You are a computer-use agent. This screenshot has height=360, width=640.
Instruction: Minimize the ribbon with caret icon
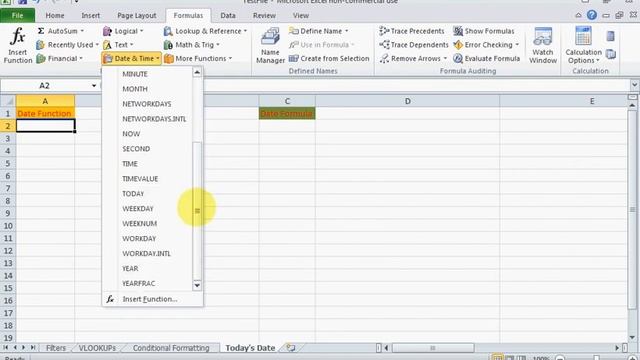click(x=578, y=16)
